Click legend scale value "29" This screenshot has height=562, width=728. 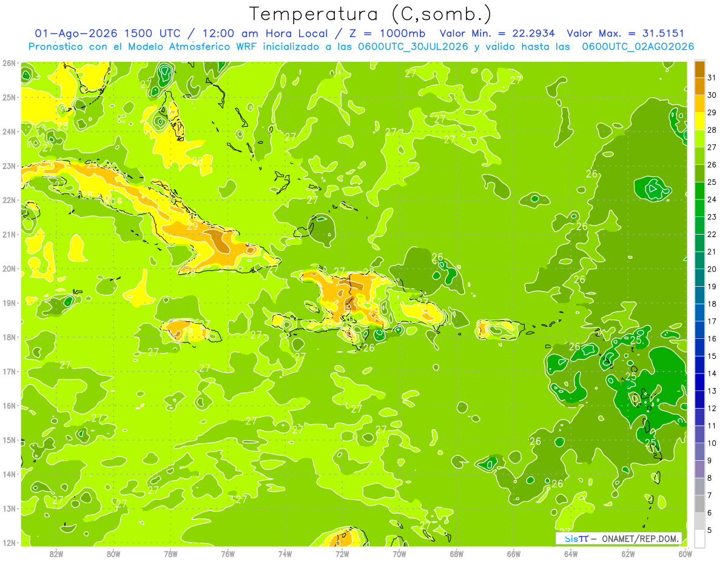(x=712, y=113)
